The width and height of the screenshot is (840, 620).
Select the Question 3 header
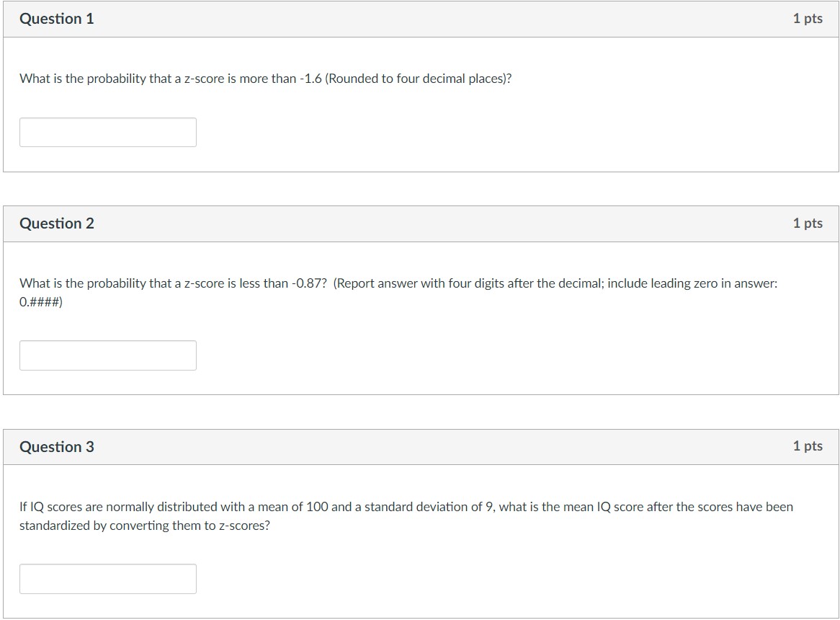coord(56,446)
